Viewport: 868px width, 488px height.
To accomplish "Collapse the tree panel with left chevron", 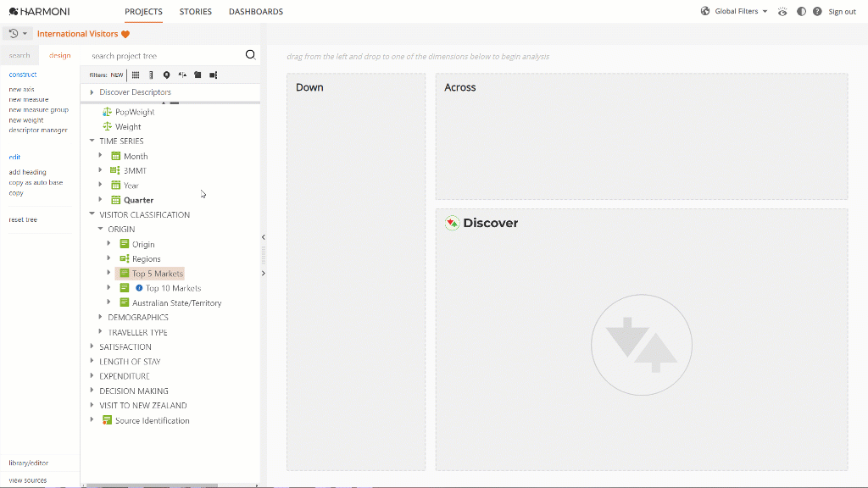I will (264, 237).
